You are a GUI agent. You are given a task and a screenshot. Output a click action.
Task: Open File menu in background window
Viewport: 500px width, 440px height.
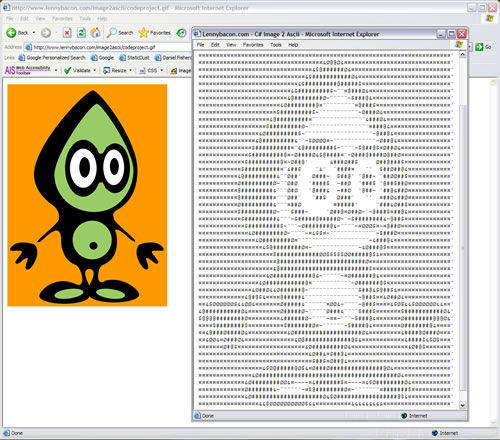pos(10,19)
